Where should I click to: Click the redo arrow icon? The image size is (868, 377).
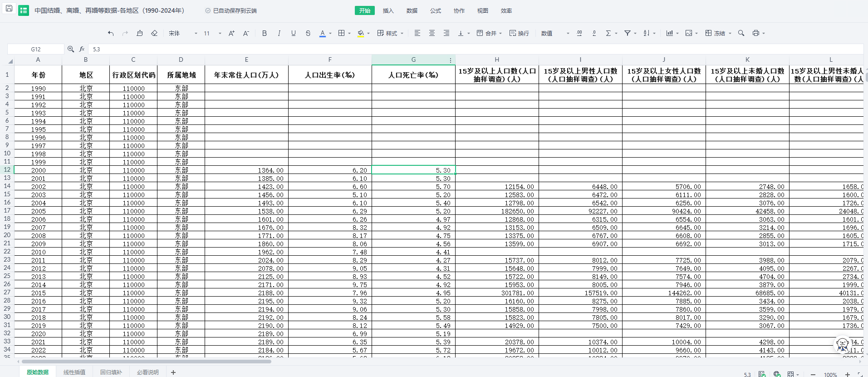coord(125,33)
